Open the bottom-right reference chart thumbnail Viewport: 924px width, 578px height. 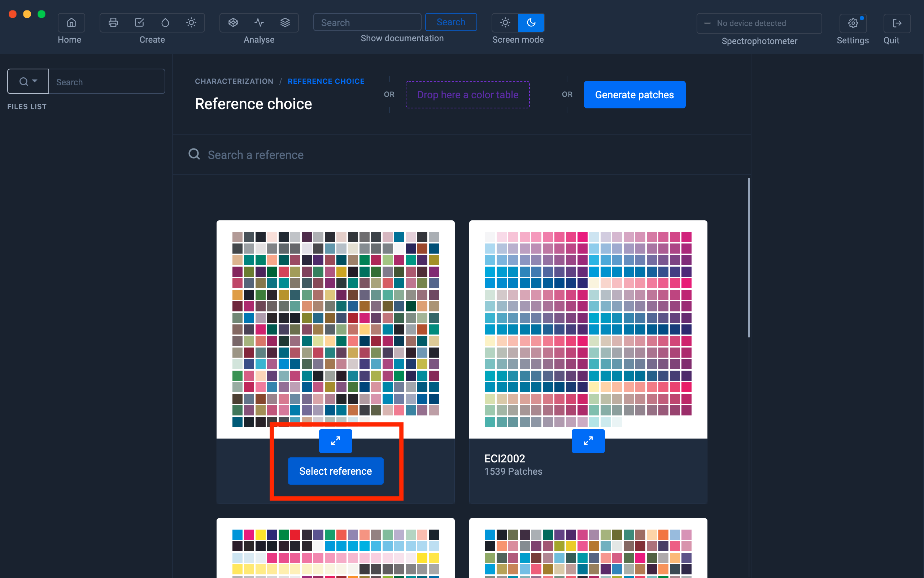point(588,548)
